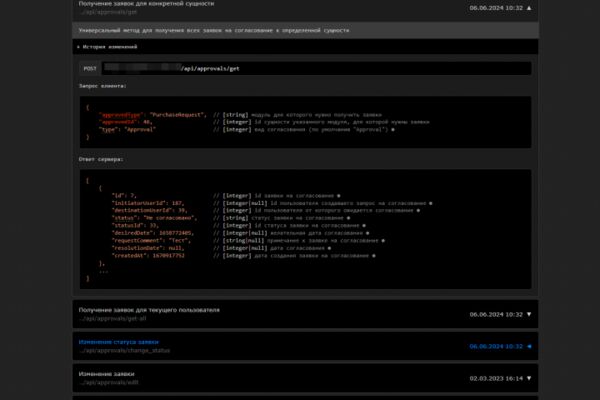Click the 02.03.2023 16:14 date
This screenshot has width=600, height=400.
(x=496, y=378)
